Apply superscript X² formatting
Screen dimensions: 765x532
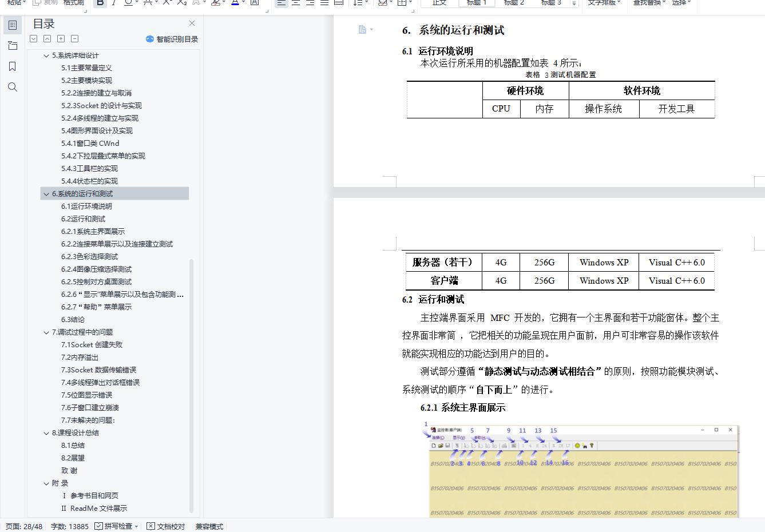pyautogui.click(x=167, y=2)
